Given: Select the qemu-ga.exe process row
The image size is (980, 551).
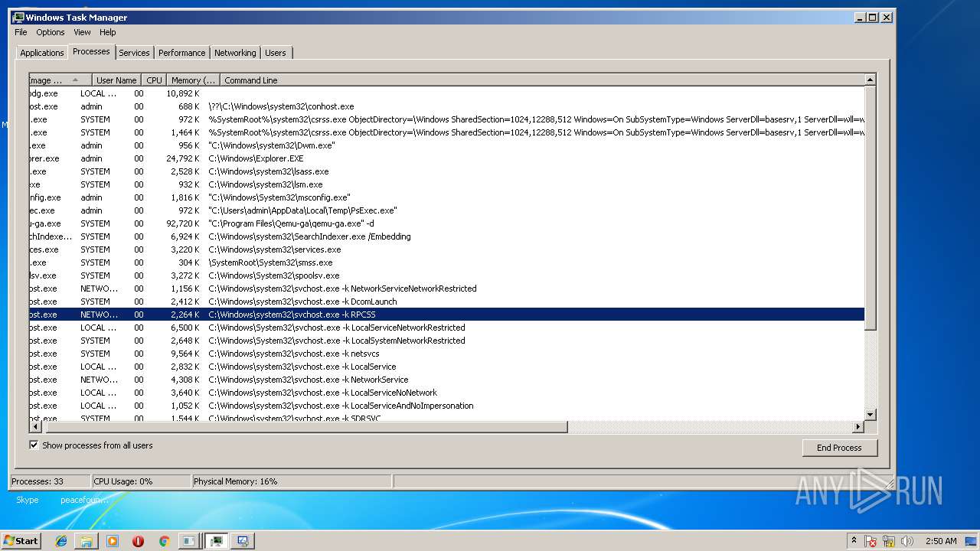Looking at the screenshot, I should point(446,223).
